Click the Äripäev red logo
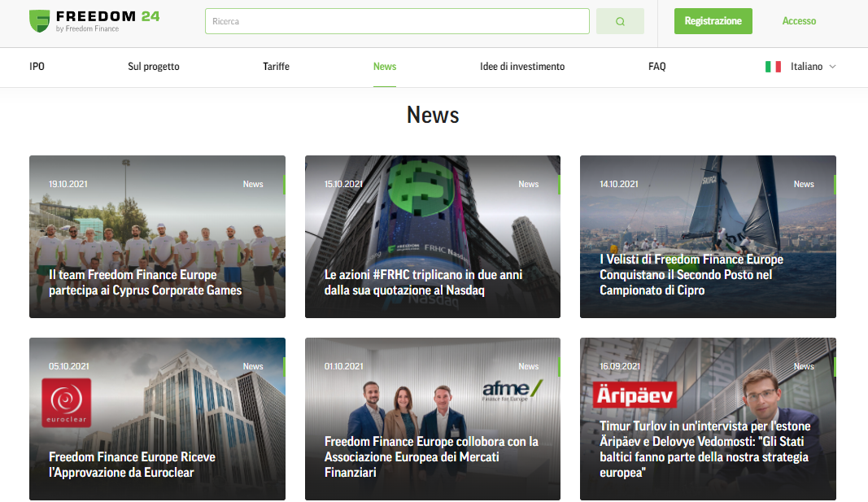Viewport: 868px width, 502px height. (635, 395)
